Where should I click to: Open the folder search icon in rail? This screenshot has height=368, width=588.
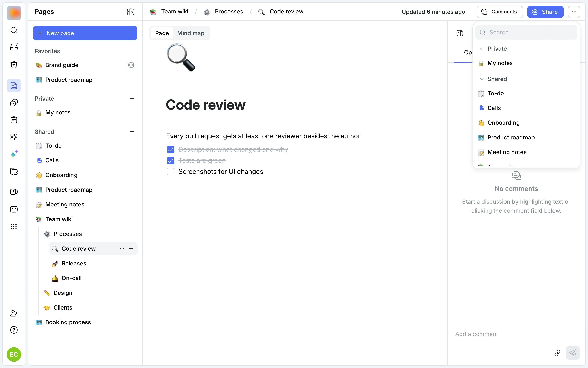coord(14,172)
